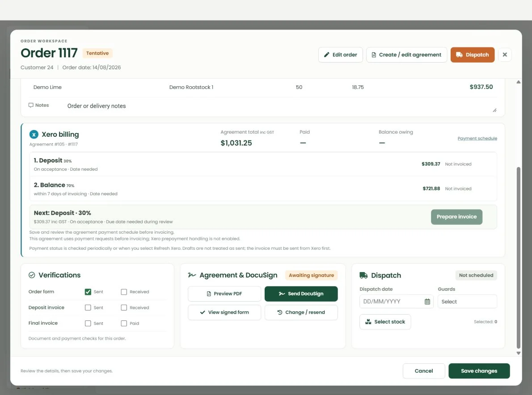Select the 1. Deposit 30% row
The height and width of the screenshot is (395, 532).
click(x=263, y=164)
